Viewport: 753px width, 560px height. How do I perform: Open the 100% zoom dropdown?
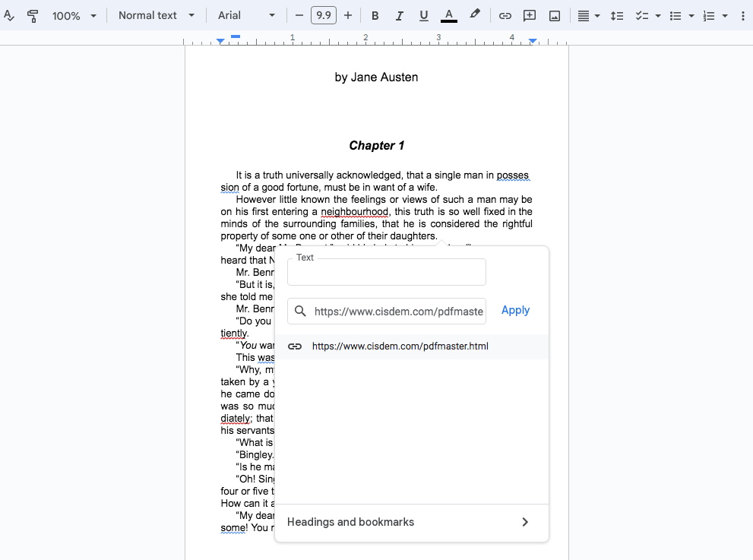click(x=74, y=16)
